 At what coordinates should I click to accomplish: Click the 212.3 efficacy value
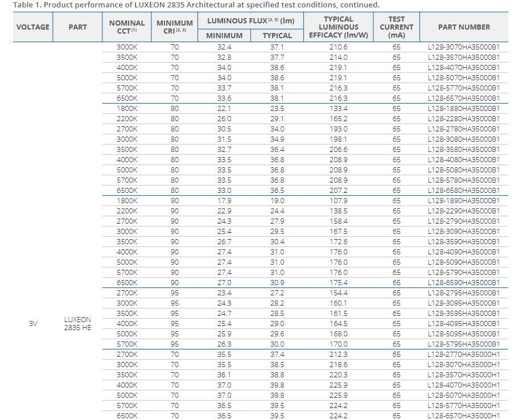coord(338,355)
